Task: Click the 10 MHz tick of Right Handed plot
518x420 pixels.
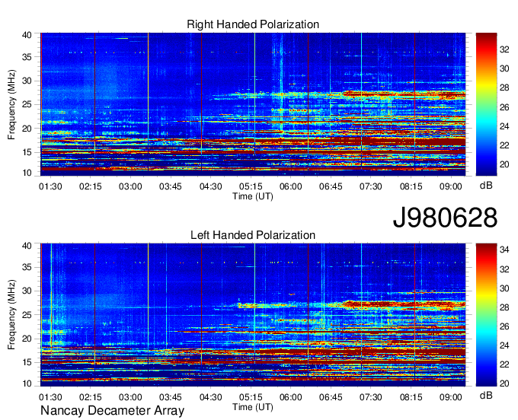Action: click(27, 173)
